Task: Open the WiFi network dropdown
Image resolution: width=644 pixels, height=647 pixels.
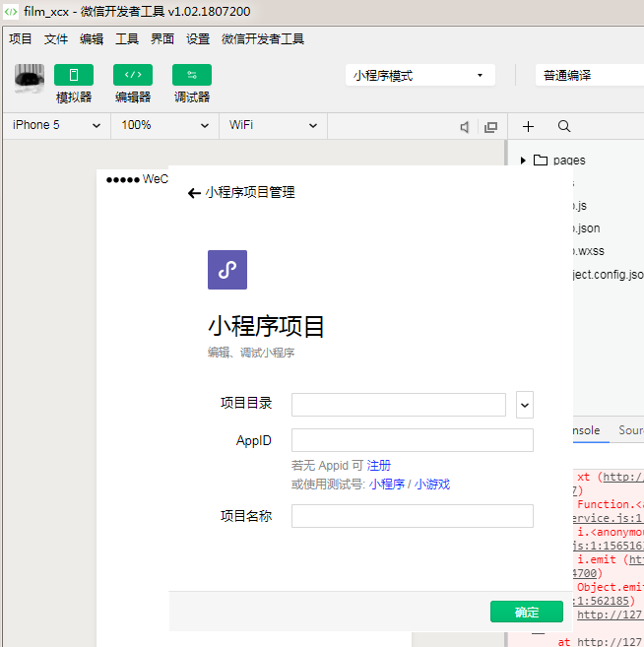Action: click(x=273, y=125)
